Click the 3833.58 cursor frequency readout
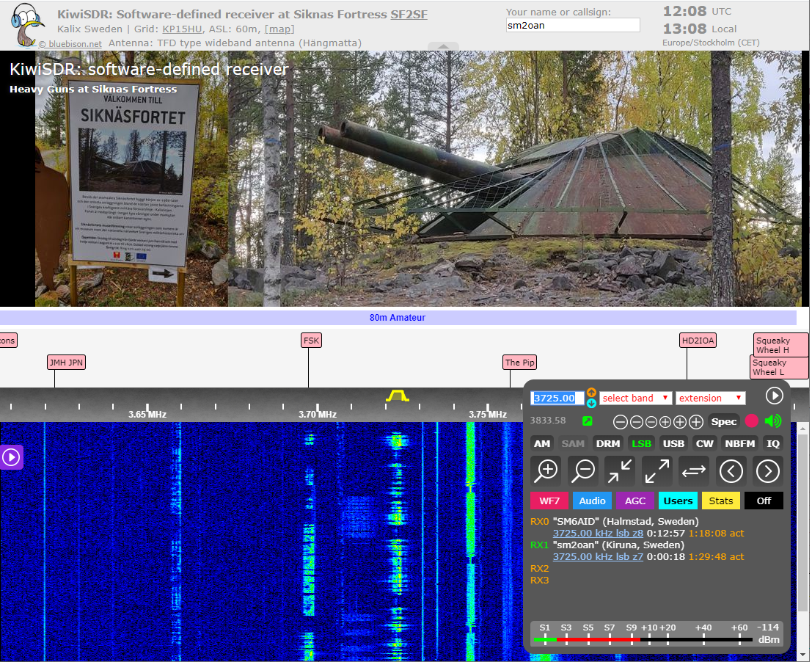The height and width of the screenshot is (662, 812). pos(548,421)
